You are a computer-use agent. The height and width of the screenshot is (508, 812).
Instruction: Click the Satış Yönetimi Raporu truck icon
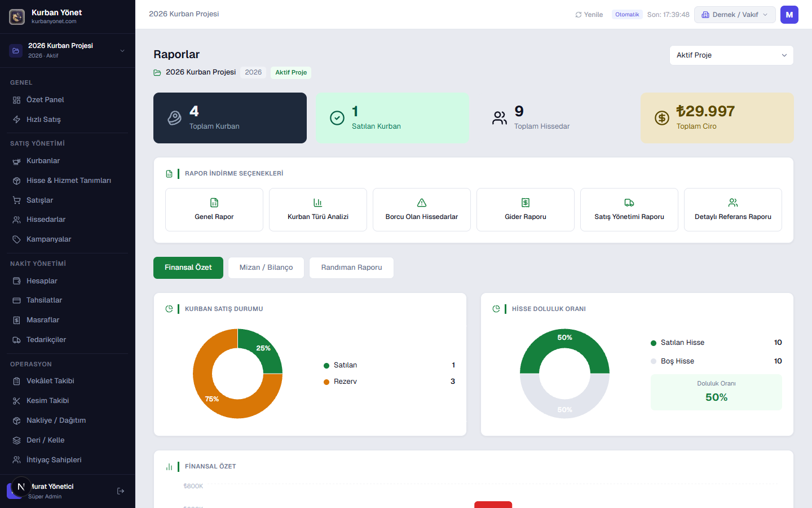pyautogui.click(x=629, y=203)
